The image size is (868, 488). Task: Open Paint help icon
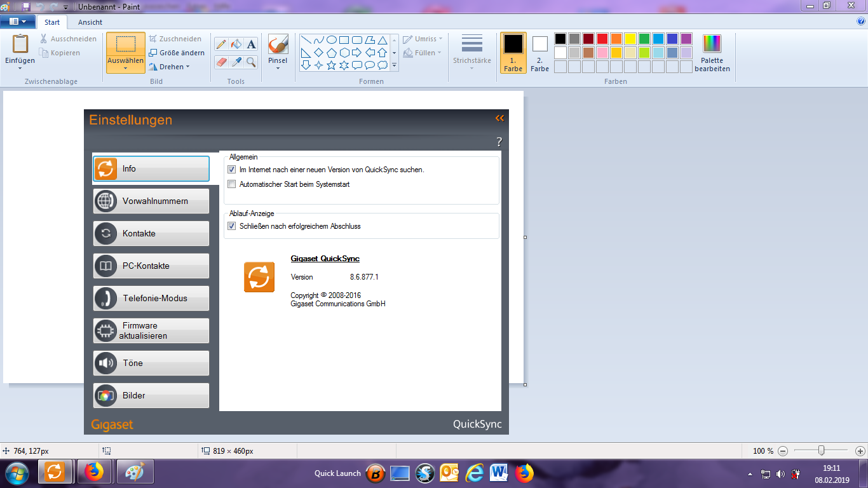tap(861, 21)
